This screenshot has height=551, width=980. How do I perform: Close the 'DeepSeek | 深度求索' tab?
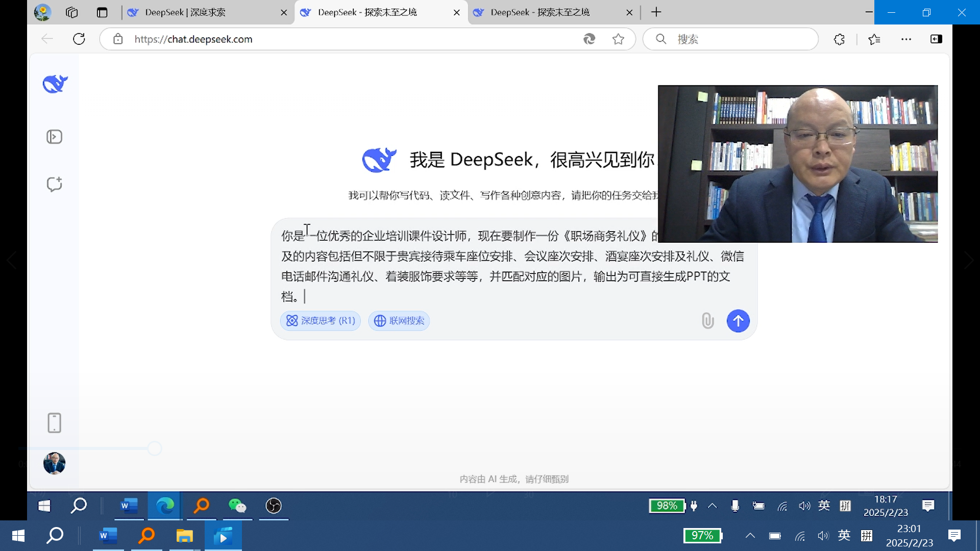point(284,13)
